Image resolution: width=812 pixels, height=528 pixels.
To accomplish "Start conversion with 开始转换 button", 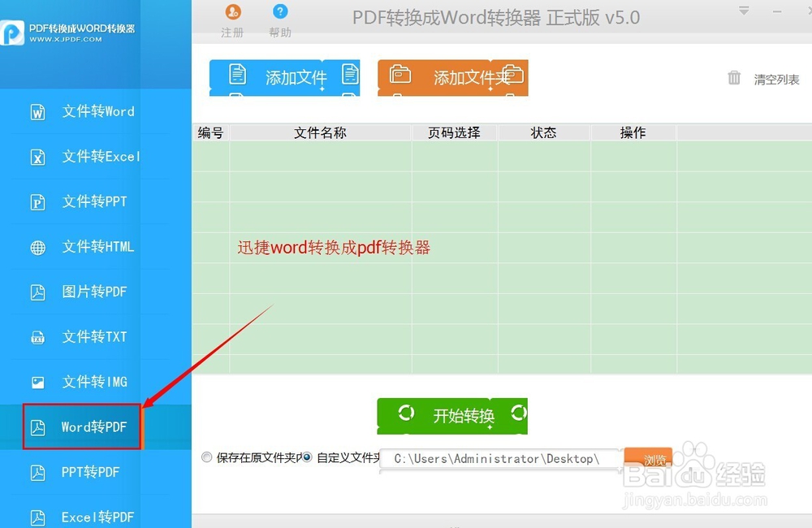I will click(451, 415).
